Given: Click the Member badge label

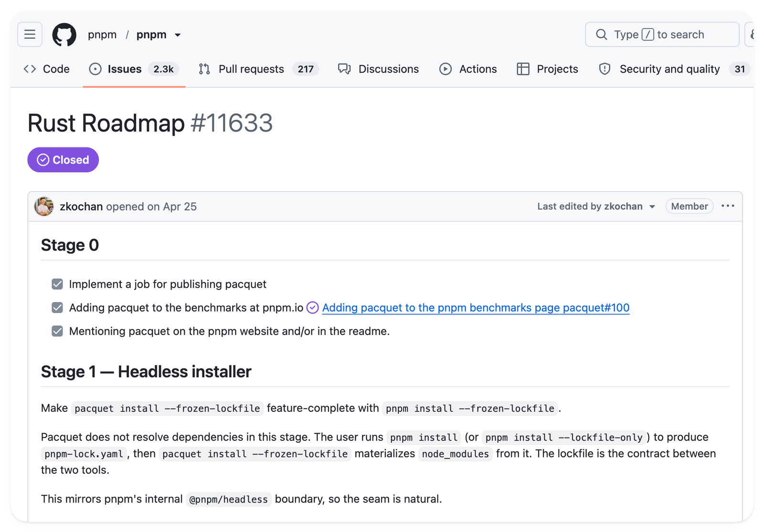Looking at the screenshot, I should tap(689, 206).
